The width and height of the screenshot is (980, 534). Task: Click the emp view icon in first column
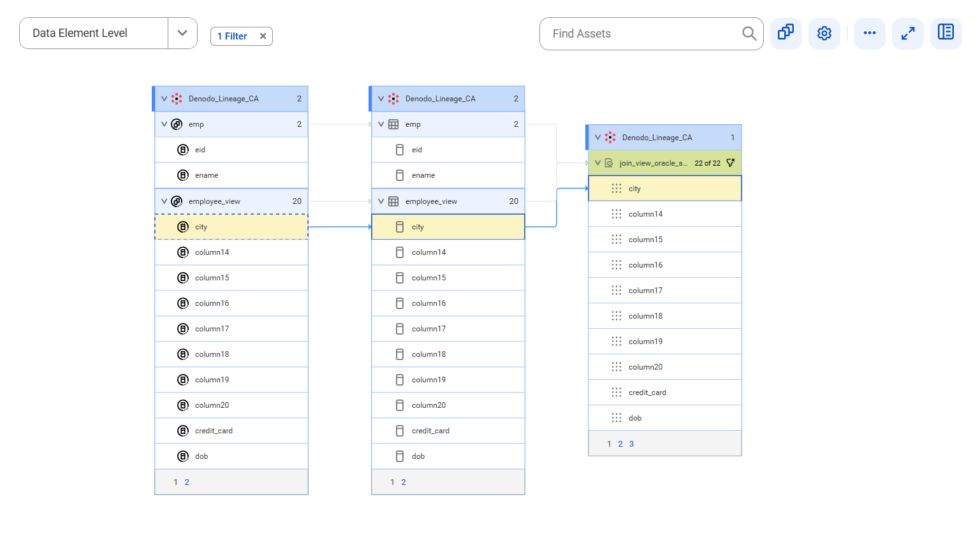177,124
